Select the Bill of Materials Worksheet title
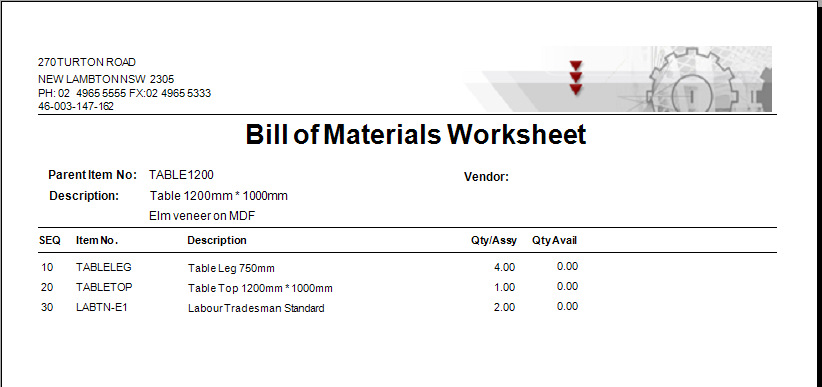This screenshot has height=387, width=822. tap(416, 135)
